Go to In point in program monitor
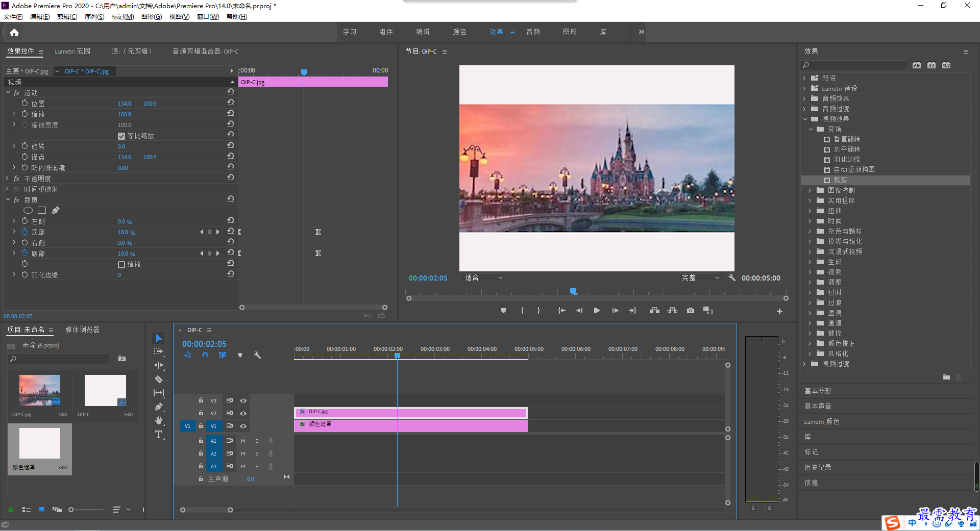Viewport: 980px width, 531px height. [x=561, y=311]
